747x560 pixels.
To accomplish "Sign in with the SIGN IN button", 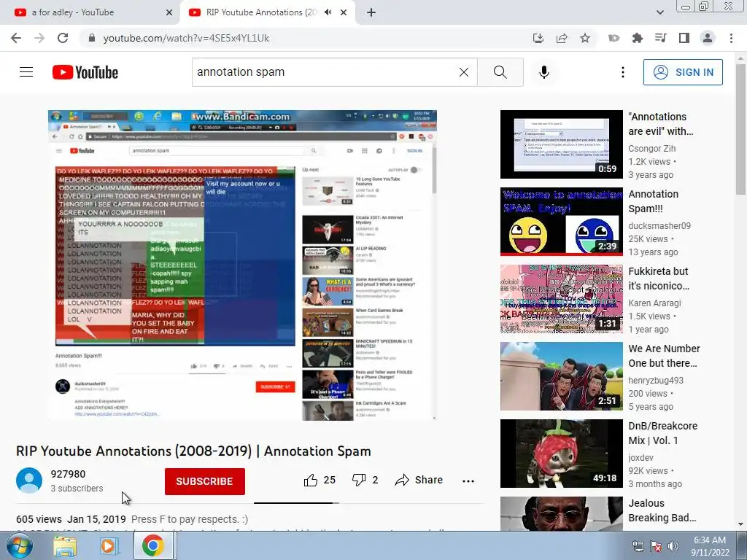I will pyautogui.click(x=683, y=72).
